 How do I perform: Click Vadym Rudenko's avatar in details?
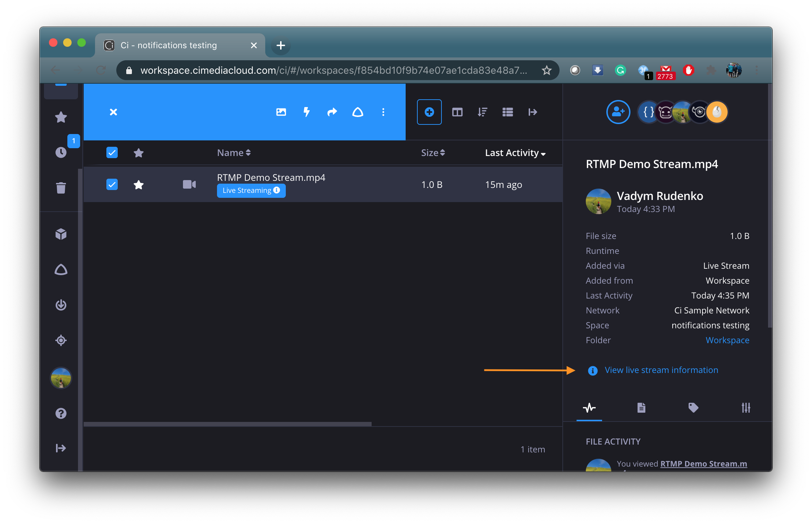[x=599, y=201]
